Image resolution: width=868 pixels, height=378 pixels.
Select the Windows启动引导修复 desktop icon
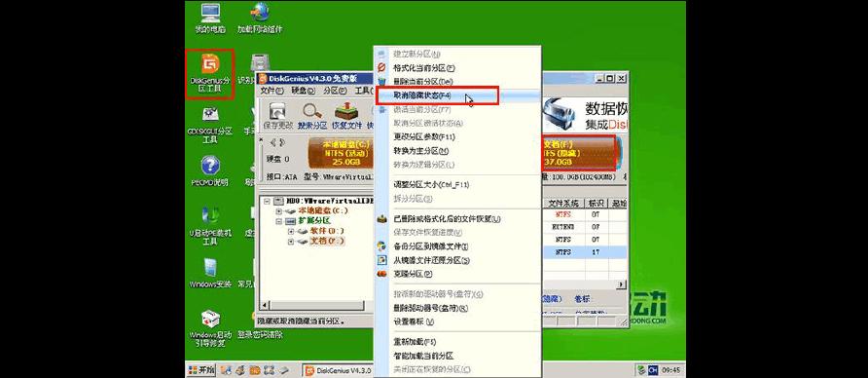(x=210, y=327)
